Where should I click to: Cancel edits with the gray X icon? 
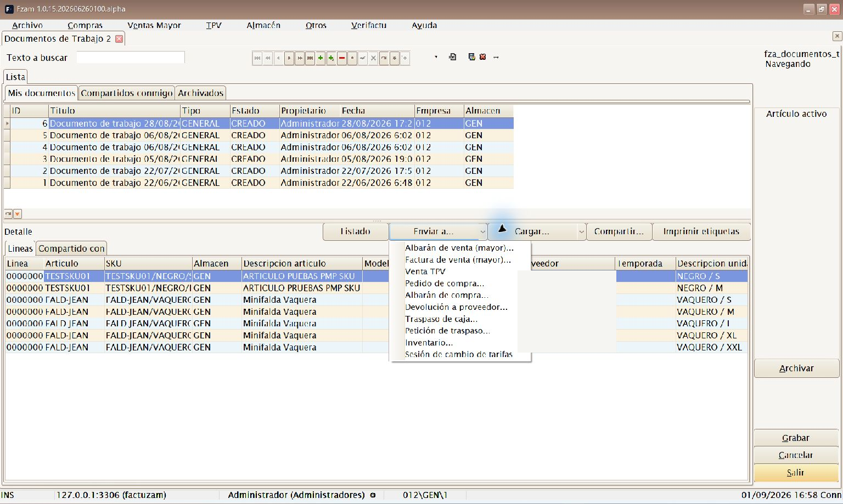373,58
